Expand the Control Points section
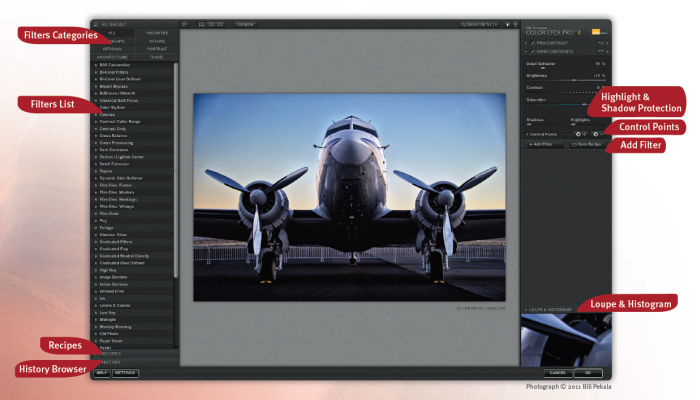Screen dimensions: 700x400 pyautogui.click(x=527, y=134)
